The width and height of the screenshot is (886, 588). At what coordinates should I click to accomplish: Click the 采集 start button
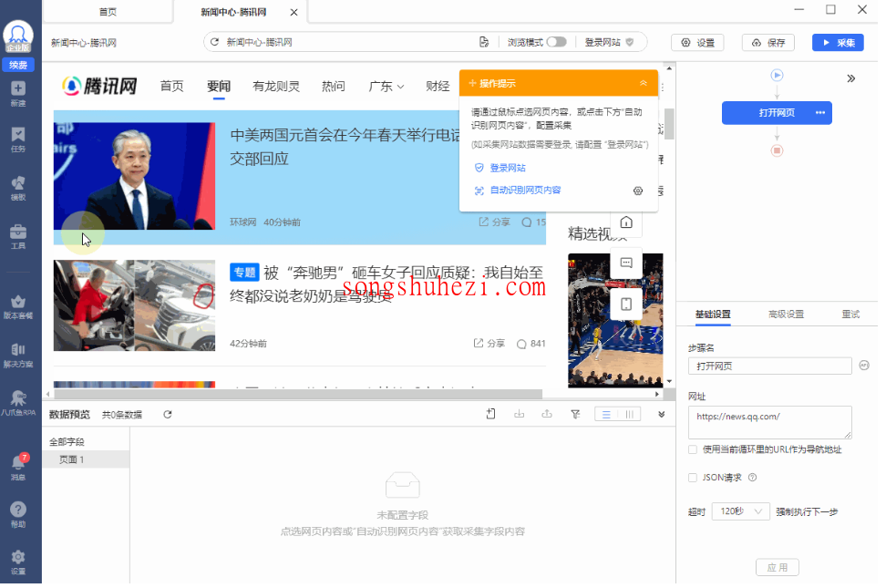click(838, 43)
